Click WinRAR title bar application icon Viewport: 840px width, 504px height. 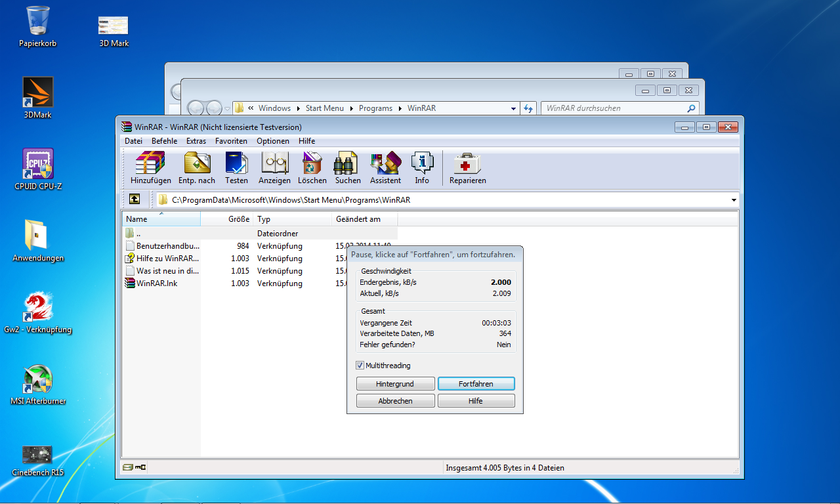point(127,127)
